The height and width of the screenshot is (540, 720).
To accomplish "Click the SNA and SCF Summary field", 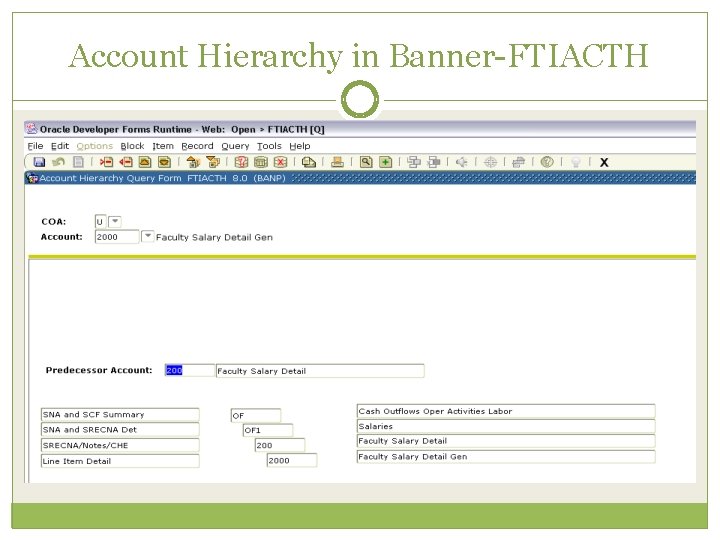I will click(x=120, y=415).
